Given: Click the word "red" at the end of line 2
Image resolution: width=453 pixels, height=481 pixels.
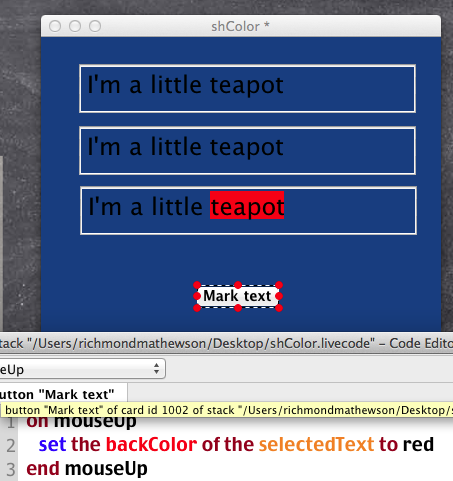Looking at the screenshot, I should 418,444.
